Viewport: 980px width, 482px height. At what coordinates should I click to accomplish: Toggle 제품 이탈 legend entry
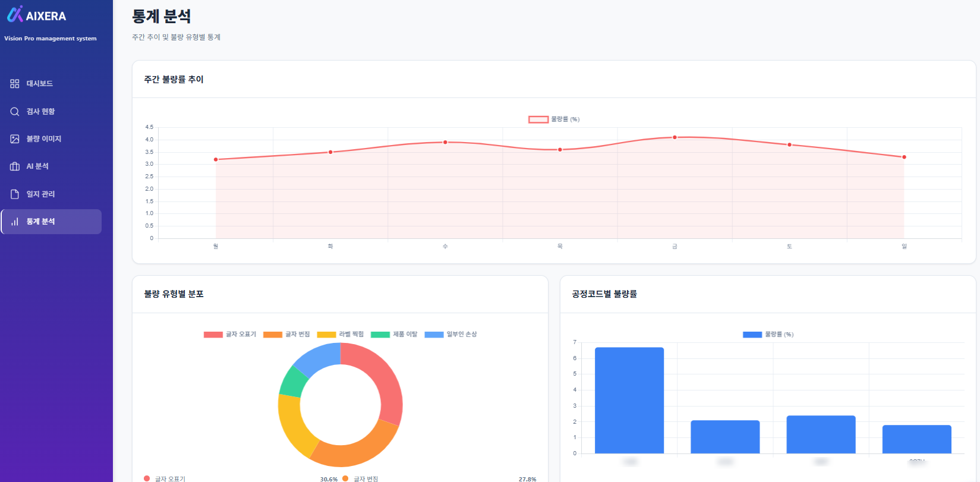(x=394, y=335)
